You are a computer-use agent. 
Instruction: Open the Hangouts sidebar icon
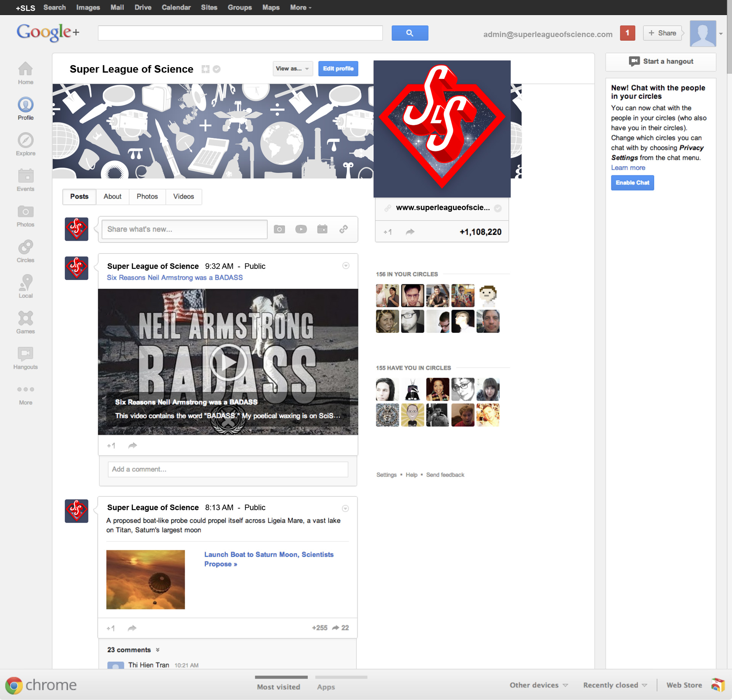coord(26,358)
